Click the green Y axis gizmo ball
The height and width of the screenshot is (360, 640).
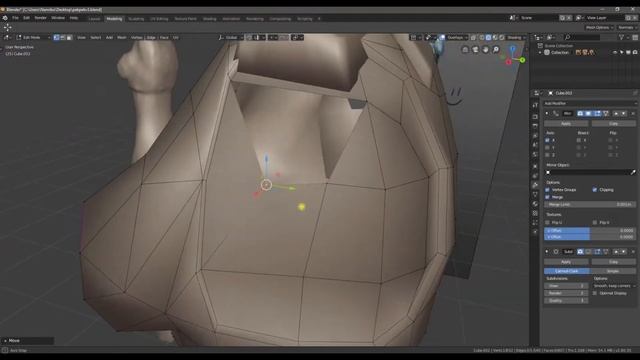click(x=522, y=60)
